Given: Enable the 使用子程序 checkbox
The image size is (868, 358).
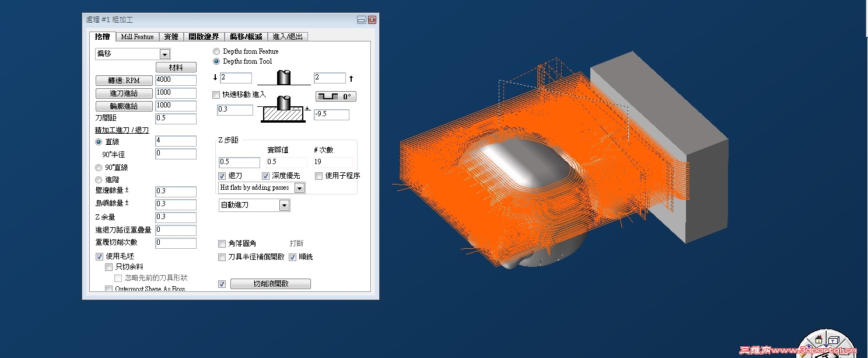Looking at the screenshot, I should tap(319, 176).
